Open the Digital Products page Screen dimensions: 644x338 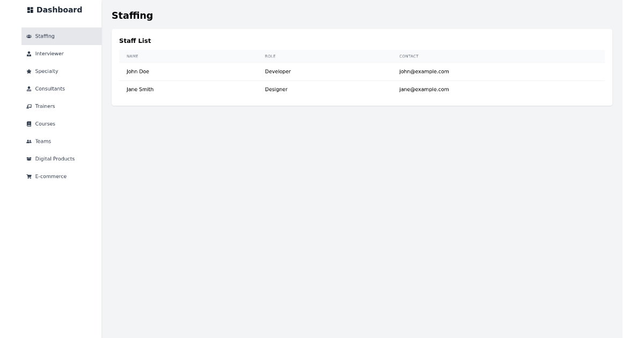pos(55,159)
